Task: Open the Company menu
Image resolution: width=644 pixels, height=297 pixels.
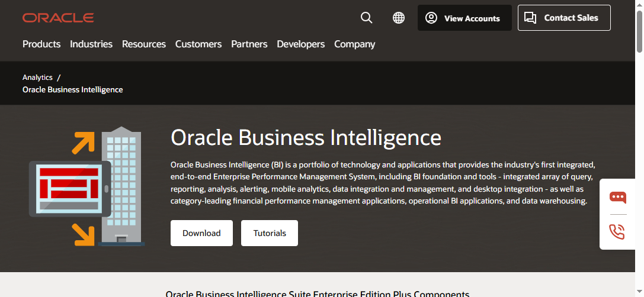Action: (354, 44)
